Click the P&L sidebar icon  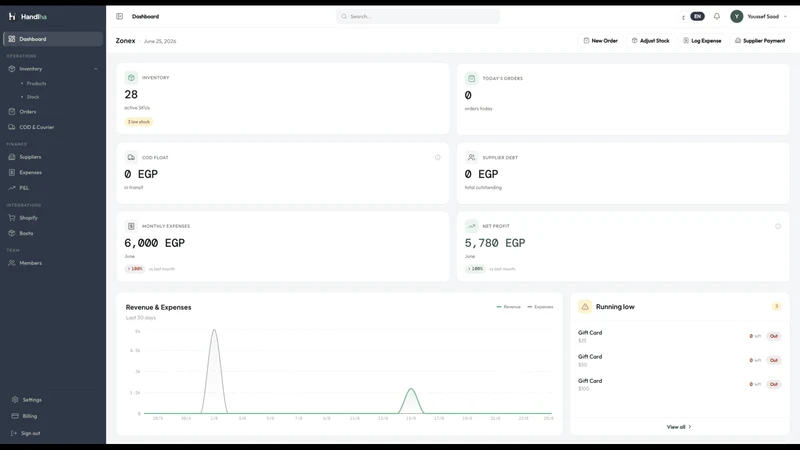12,188
